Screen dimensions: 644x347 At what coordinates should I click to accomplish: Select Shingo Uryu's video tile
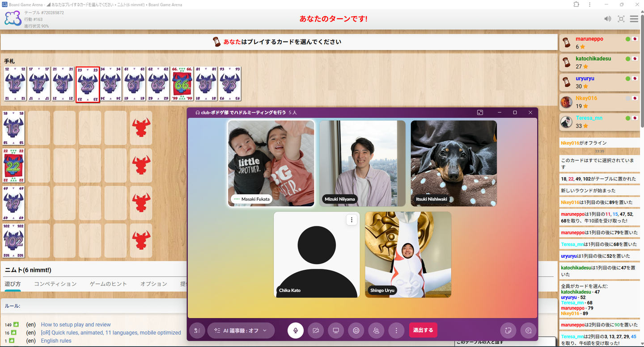coord(408,255)
